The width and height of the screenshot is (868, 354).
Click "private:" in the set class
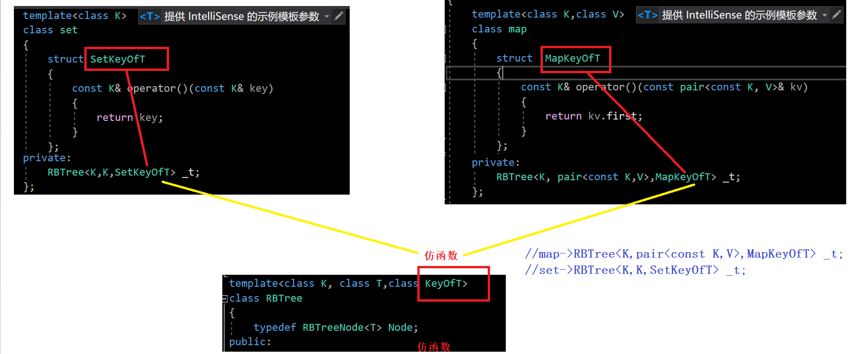[x=47, y=158]
